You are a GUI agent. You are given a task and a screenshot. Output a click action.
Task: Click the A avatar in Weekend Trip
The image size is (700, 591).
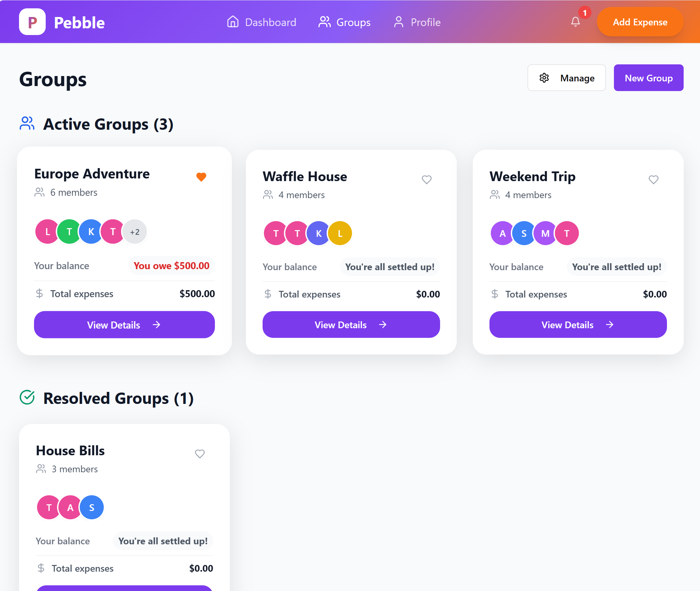click(x=502, y=233)
